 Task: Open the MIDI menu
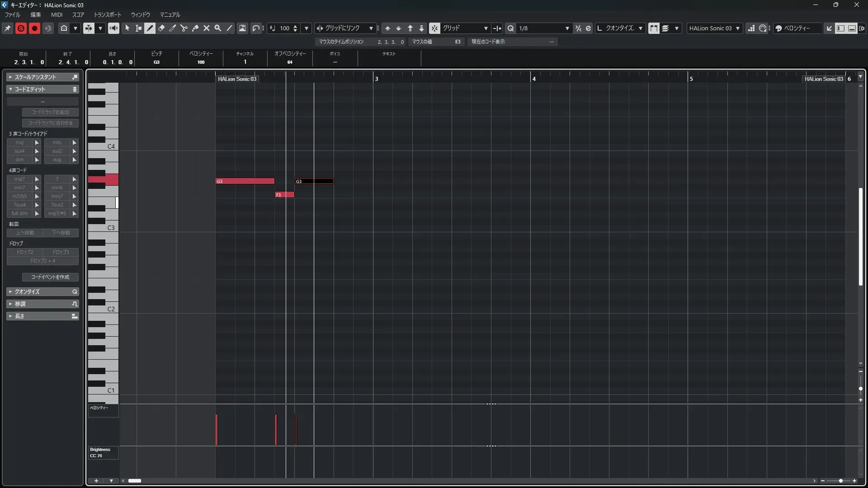pos(57,15)
